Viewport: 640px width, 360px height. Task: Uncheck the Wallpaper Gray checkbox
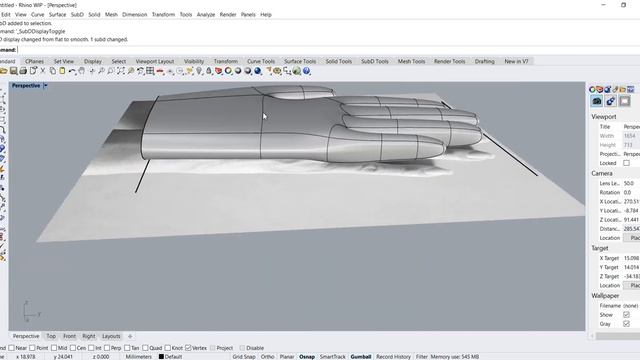[x=626, y=324]
